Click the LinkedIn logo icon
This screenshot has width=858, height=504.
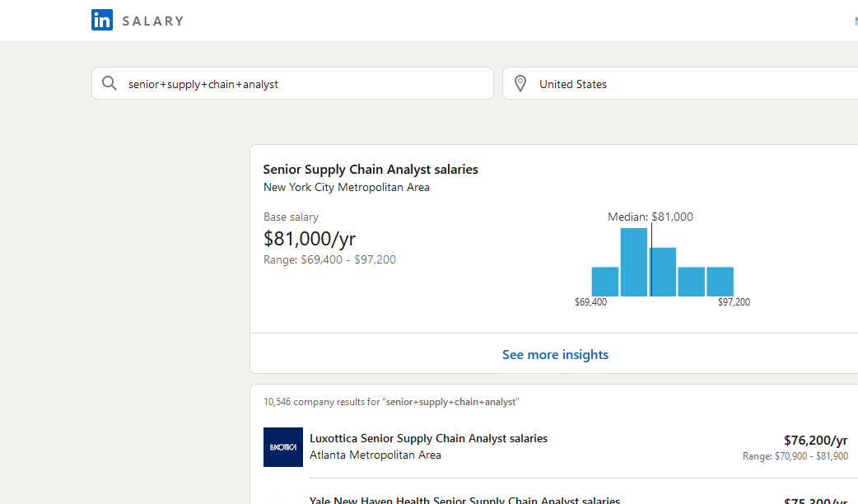102,21
